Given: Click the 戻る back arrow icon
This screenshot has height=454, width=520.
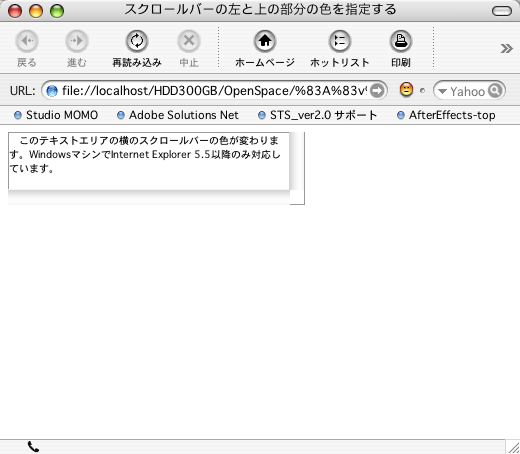Looking at the screenshot, I should pyautogui.click(x=27, y=41).
